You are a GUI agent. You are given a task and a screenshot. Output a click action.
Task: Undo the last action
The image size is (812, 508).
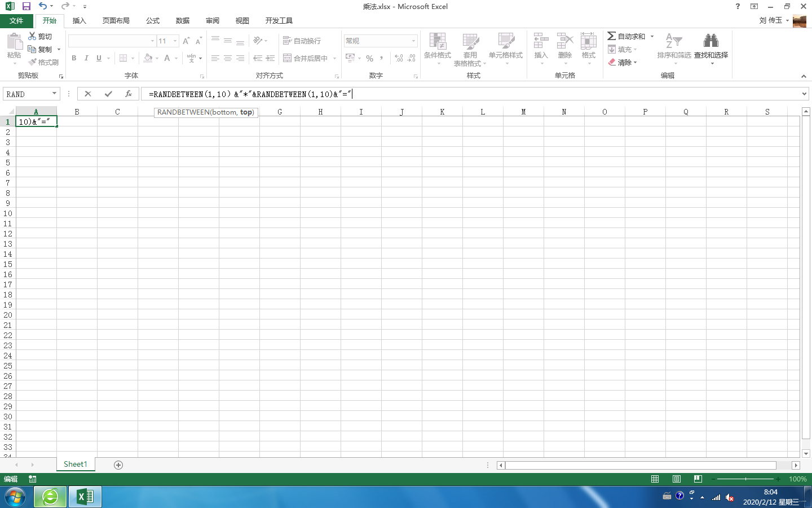pyautogui.click(x=43, y=6)
